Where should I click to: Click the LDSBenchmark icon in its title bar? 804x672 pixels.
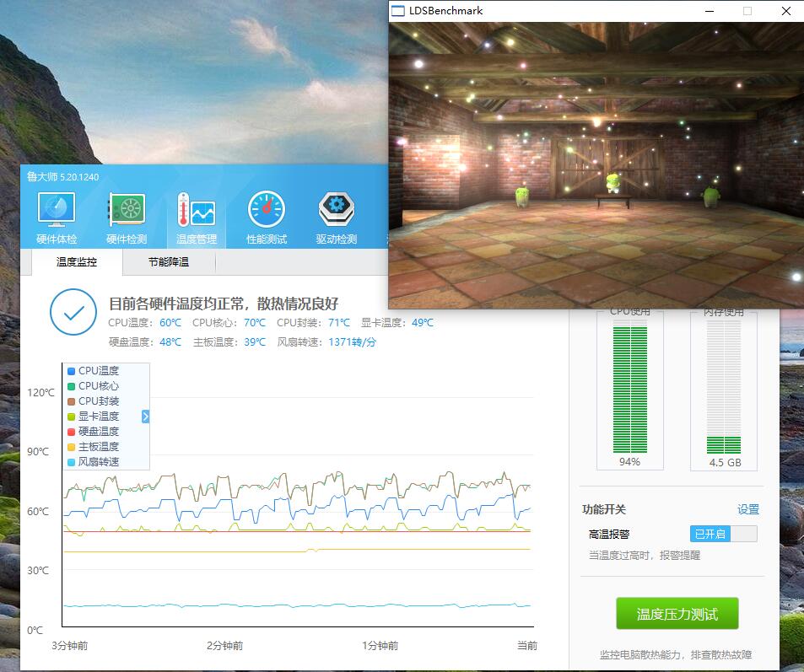(397, 11)
